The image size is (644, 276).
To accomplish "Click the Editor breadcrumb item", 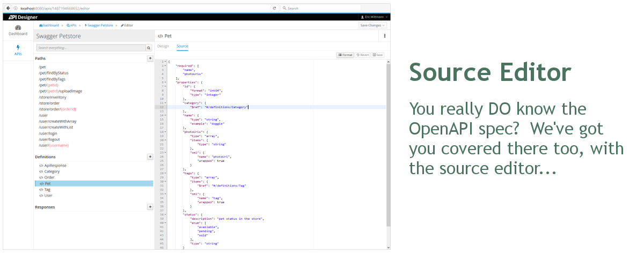I will tap(127, 25).
